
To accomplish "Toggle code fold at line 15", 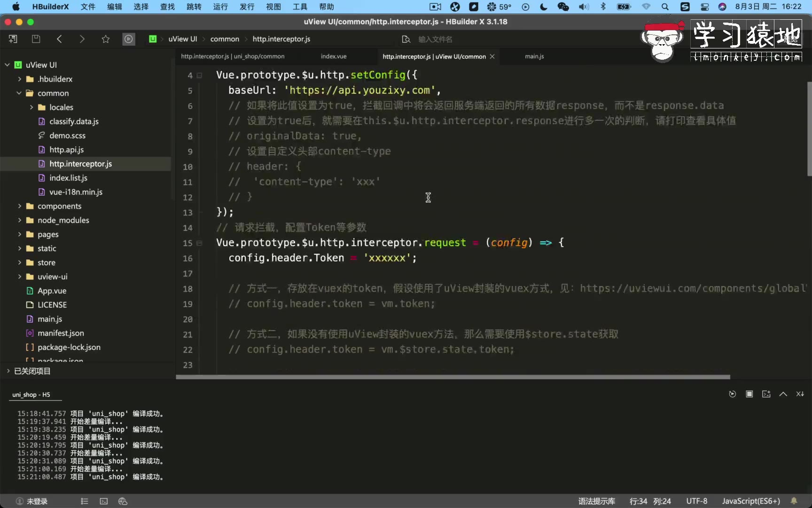I will tap(199, 243).
